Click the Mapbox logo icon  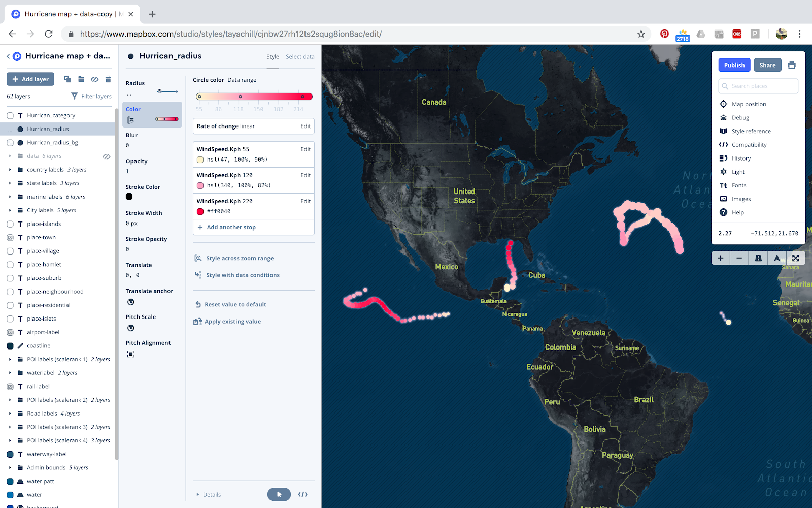[x=17, y=56]
